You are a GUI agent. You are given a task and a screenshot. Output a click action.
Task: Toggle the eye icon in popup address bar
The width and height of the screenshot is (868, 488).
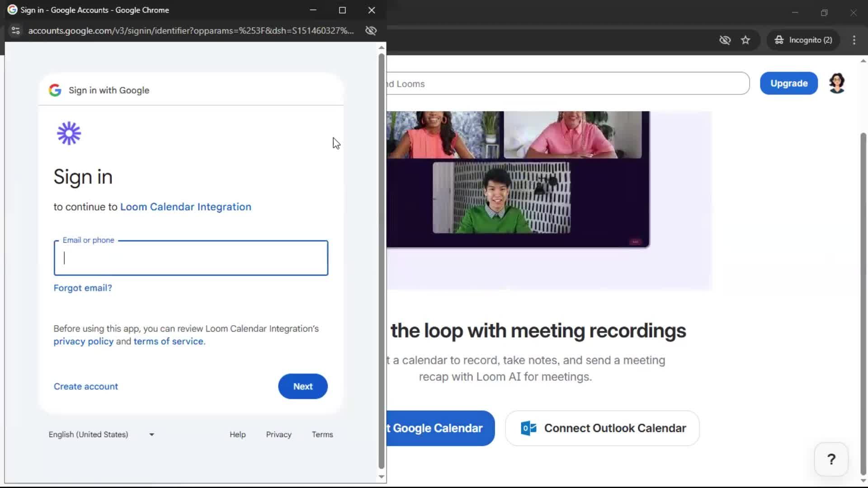[x=370, y=30]
